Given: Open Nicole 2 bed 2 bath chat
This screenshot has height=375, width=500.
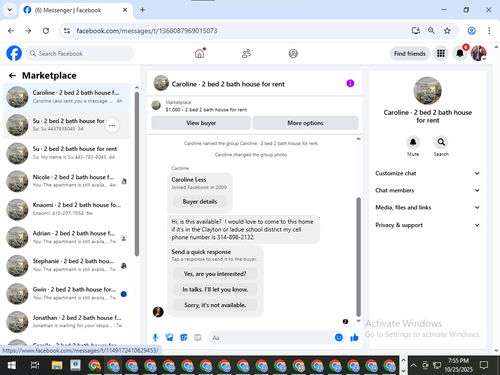Looking at the screenshot, I should pyautogui.click(x=67, y=181).
